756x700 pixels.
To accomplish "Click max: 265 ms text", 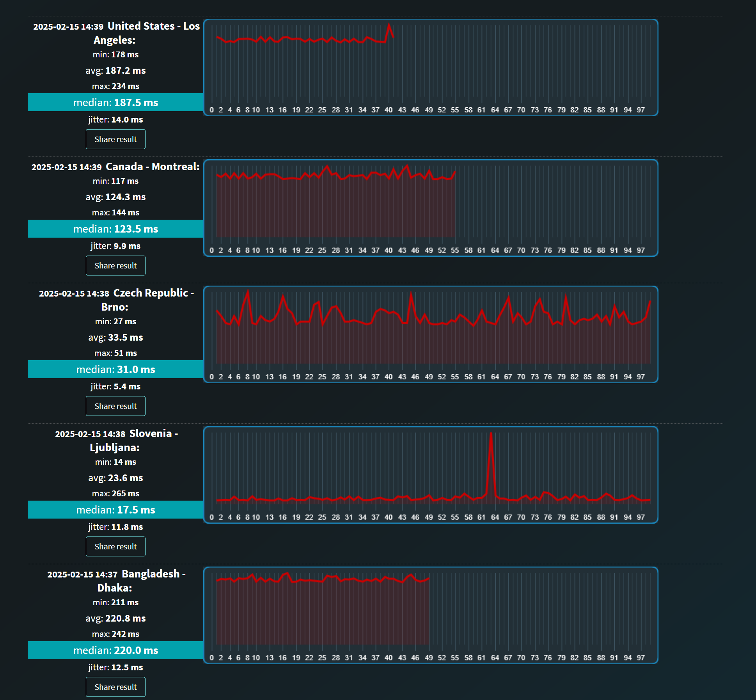I will point(115,494).
